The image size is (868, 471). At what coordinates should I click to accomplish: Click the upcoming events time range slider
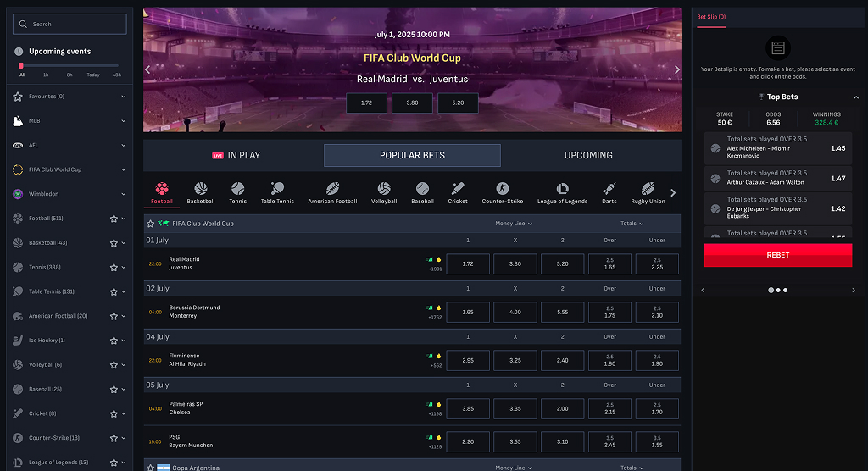70,65
